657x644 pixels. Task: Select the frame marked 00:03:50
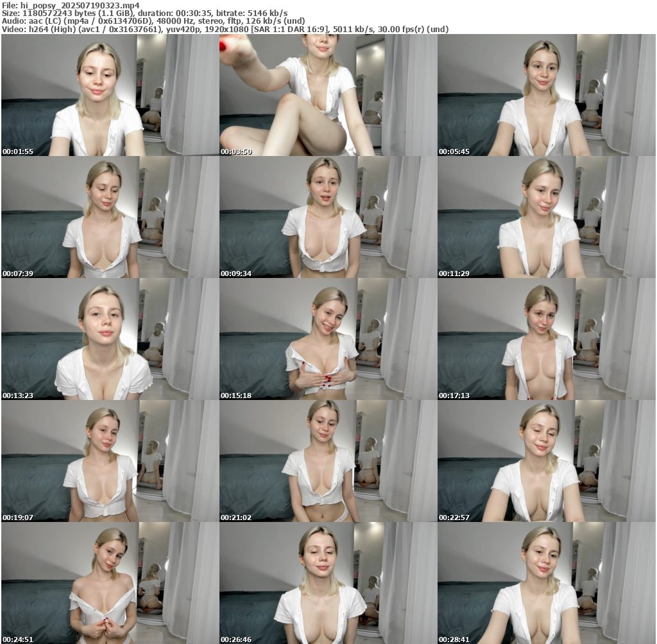(x=328, y=95)
